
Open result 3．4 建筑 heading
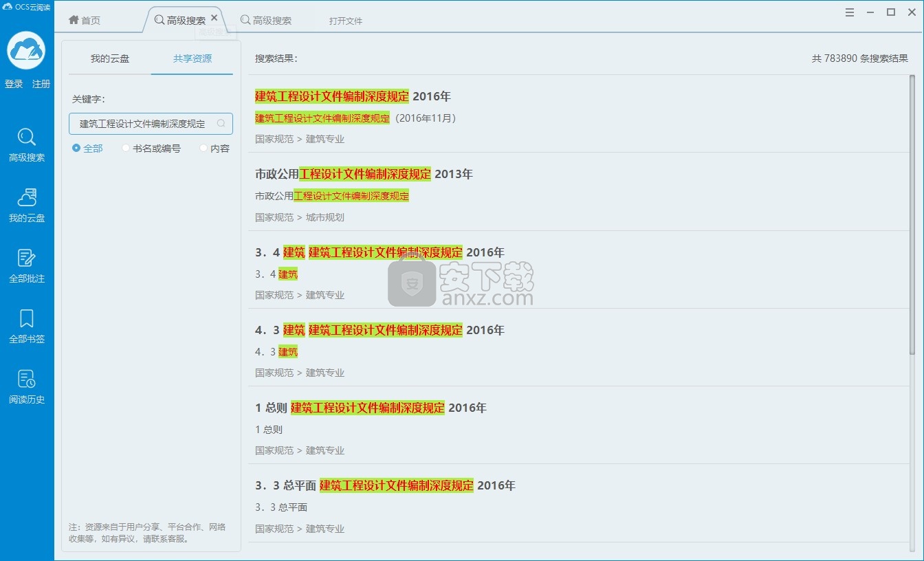click(x=379, y=252)
